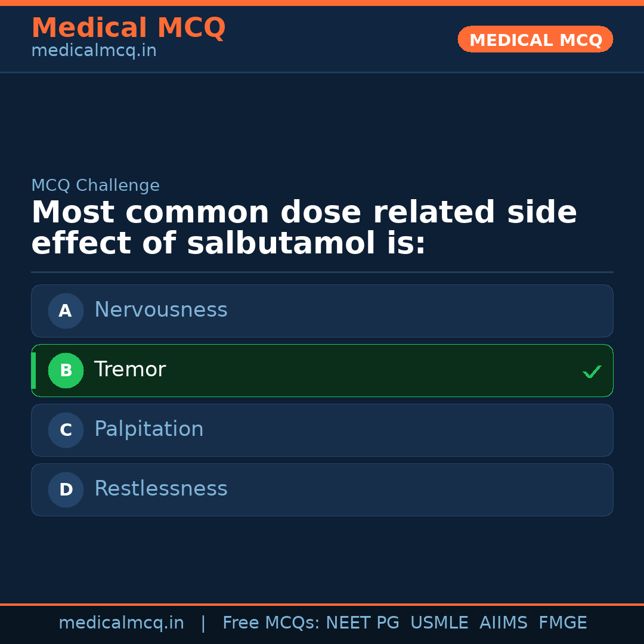Click the green highlight bar beside Tremor

[33, 370]
